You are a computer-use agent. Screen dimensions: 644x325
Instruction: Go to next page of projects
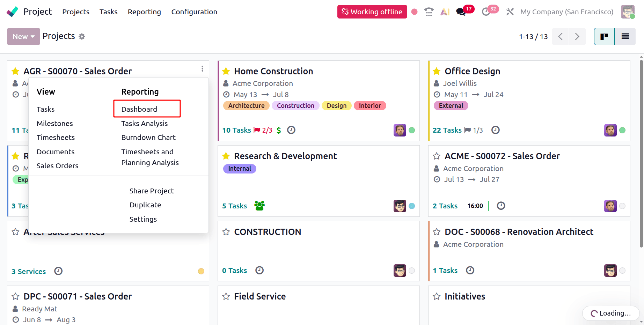click(x=577, y=36)
